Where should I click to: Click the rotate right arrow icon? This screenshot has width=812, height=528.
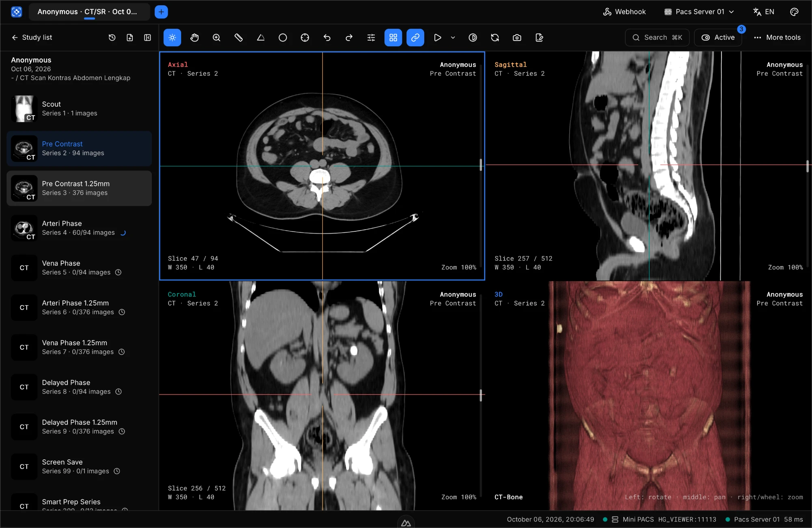pyautogui.click(x=349, y=37)
